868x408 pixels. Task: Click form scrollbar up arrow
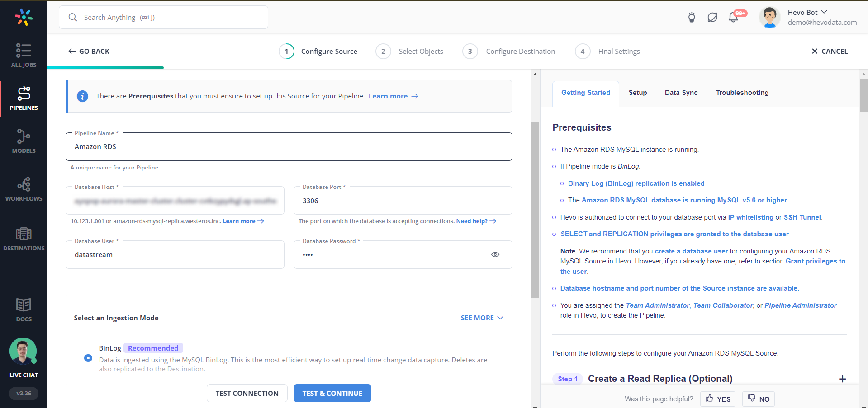pyautogui.click(x=535, y=74)
